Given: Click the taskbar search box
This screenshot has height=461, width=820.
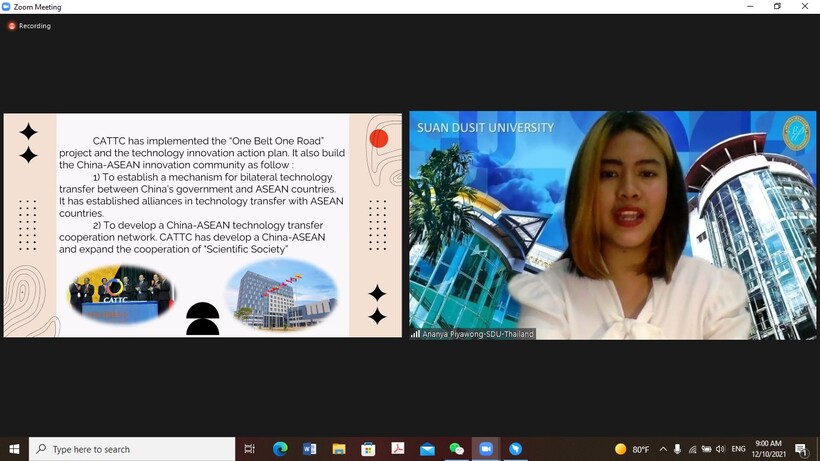Looking at the screenshot, I should click(132, 449).
